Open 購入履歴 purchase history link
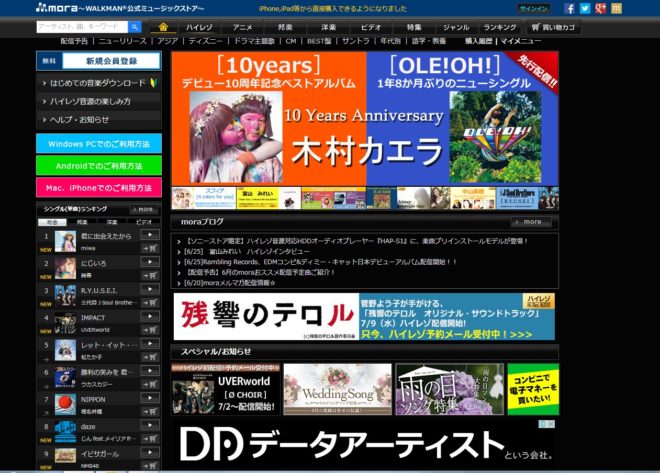This screenshot has width=660, height=473. (479, 41)
